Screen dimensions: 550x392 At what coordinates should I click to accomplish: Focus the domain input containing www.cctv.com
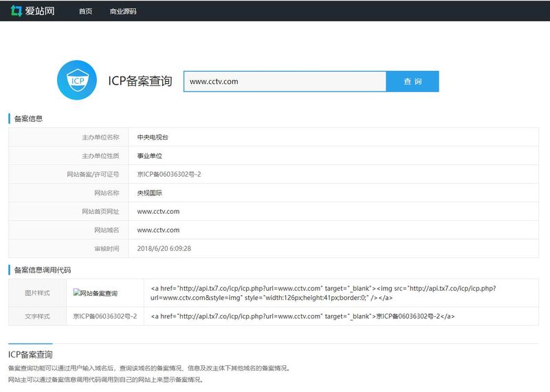coord(285,81)
